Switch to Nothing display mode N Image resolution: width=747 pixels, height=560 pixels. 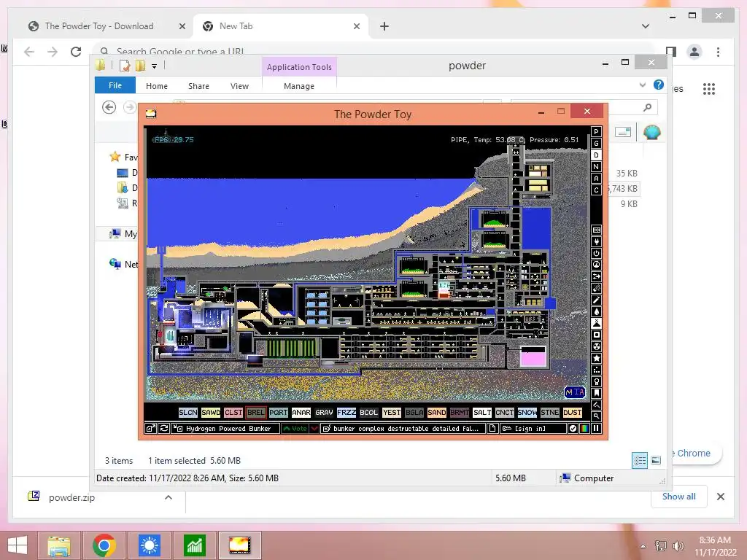tap(596, 167)
